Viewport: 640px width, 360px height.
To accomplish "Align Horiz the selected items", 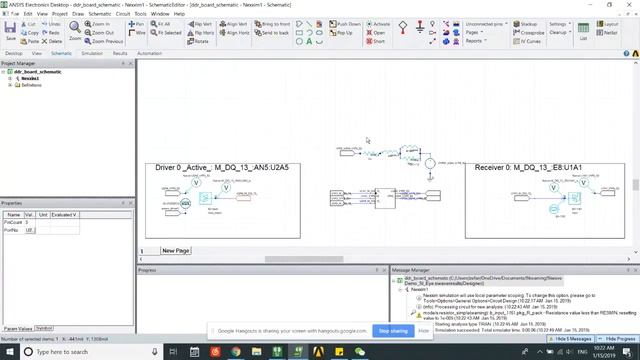I will click(x=234, y=33).
